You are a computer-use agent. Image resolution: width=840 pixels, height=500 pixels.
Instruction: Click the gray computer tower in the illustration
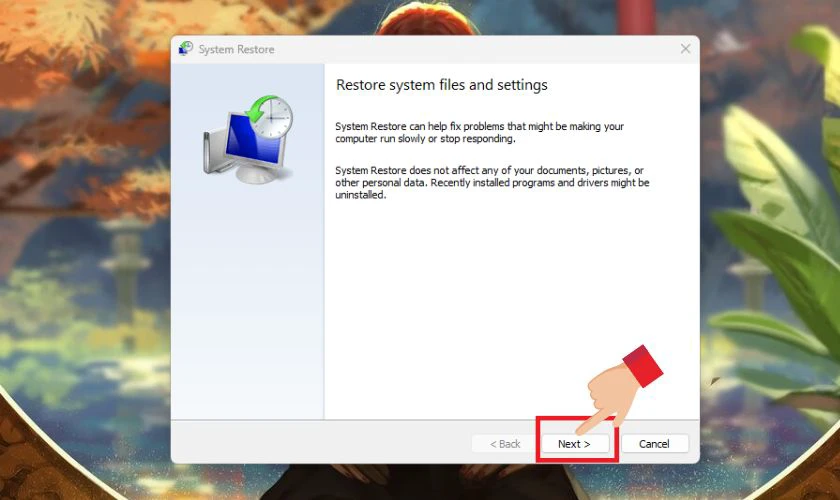click(212, 153)
